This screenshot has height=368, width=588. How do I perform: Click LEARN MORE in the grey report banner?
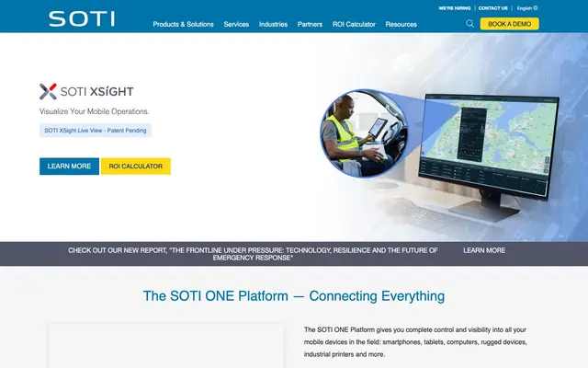[484, 250]
